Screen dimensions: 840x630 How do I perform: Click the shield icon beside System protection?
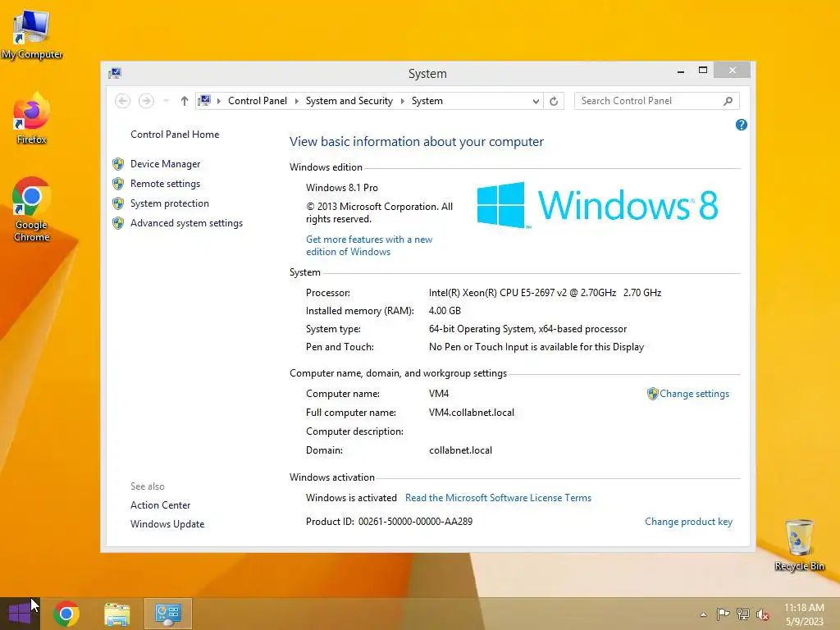coord(118,203)
